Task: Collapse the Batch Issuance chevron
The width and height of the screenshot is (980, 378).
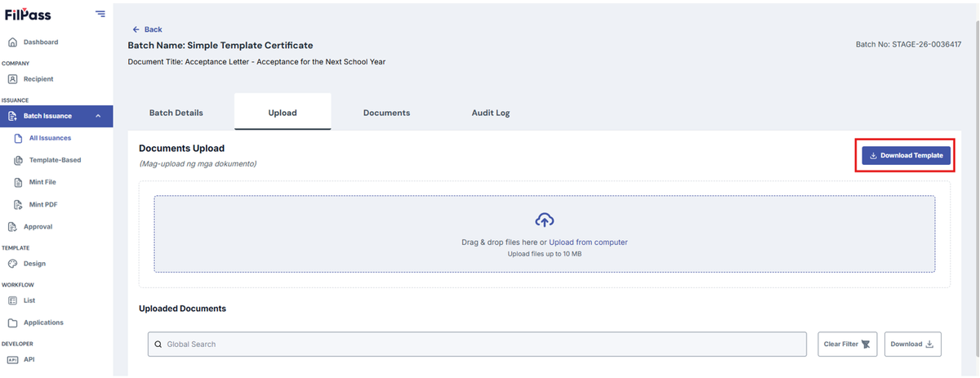Action: (99, 116)
